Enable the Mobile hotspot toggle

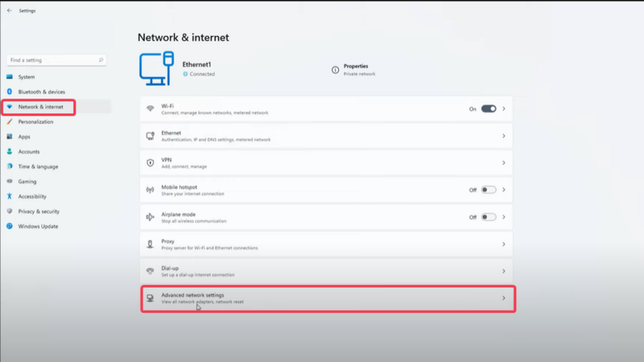pyautogui.click(x=488, y=190)
